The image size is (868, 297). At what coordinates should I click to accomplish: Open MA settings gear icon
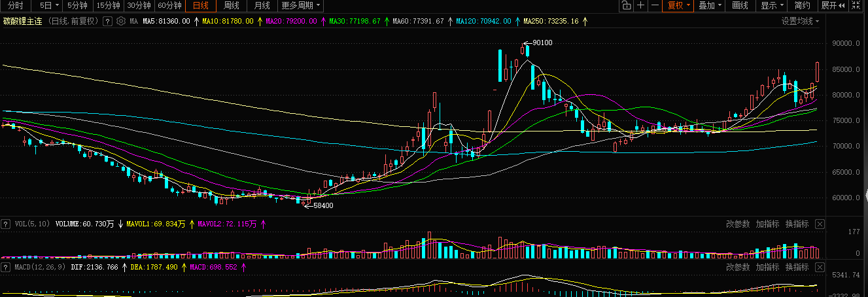[120, 21]
